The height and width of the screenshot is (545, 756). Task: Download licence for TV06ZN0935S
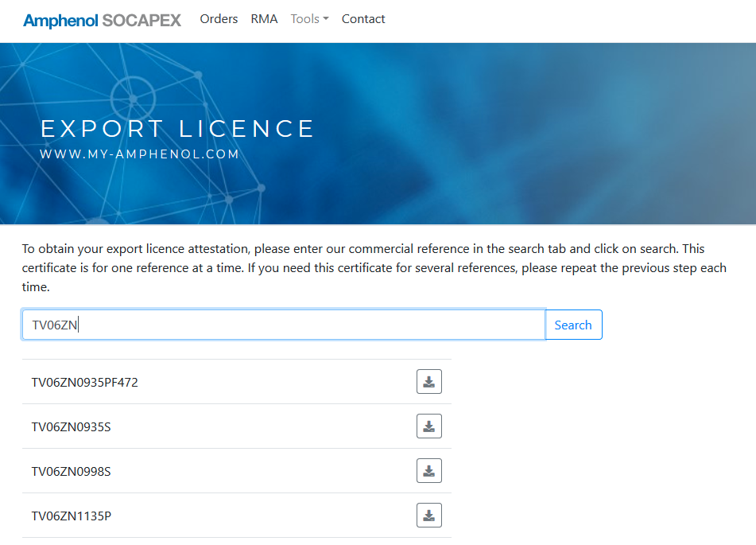click(429, 426)
